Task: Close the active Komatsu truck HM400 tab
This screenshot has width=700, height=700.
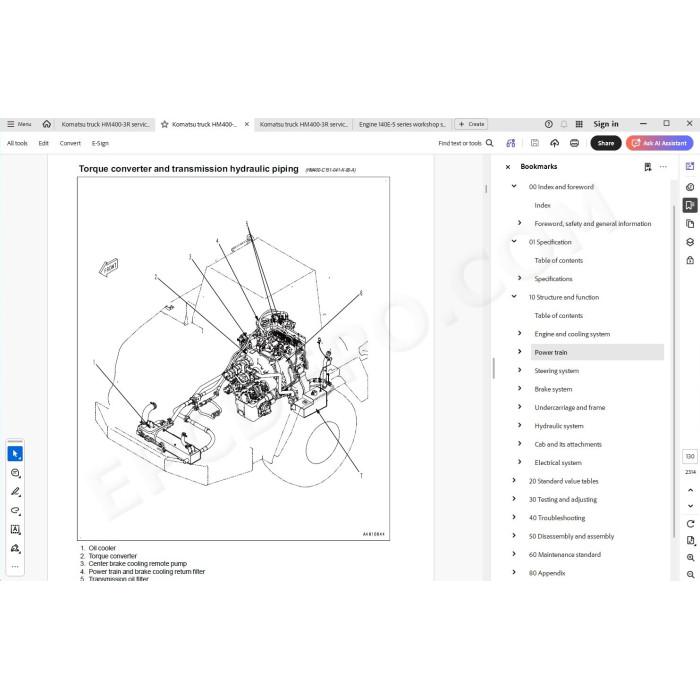Action: point(247,124)
